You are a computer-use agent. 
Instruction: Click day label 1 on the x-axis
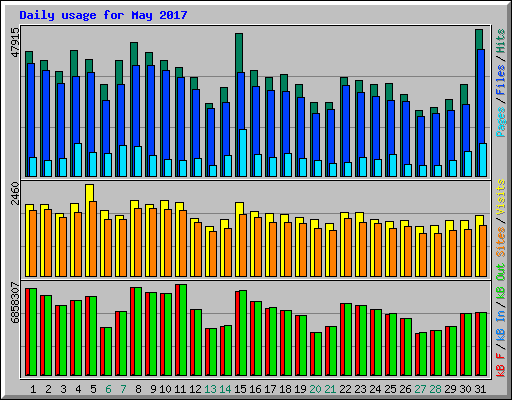33,389
